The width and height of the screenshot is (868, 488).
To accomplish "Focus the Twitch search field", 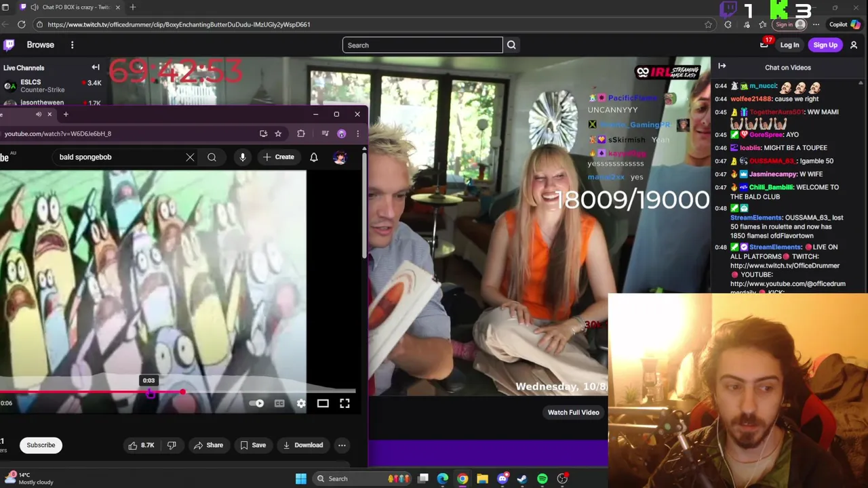I will (422, 45).
